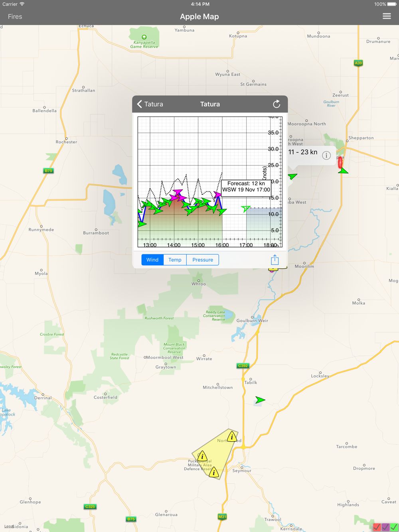Tap the Apple Map title
Viewport: 399px width, 532px height.
(199, 17)
